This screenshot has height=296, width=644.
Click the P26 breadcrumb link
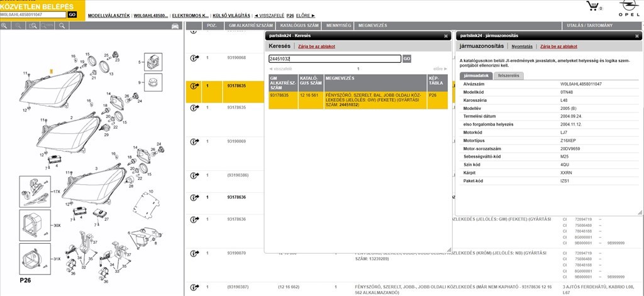pyautogui.click(x=290, y=16)
